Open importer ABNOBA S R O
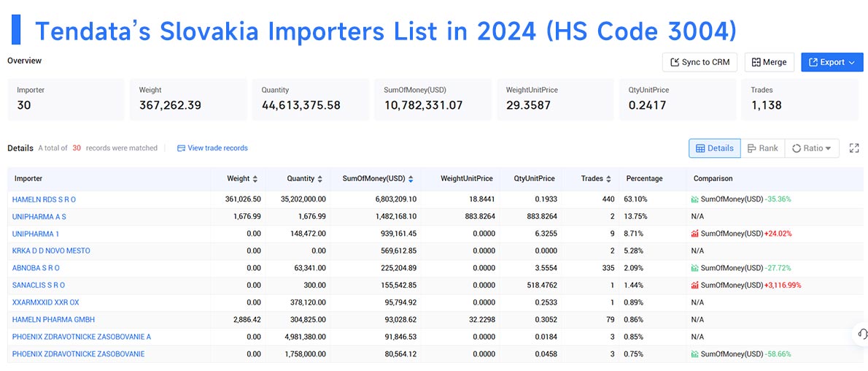This screenshot has width=868, height=371. [x=36, y=268]
